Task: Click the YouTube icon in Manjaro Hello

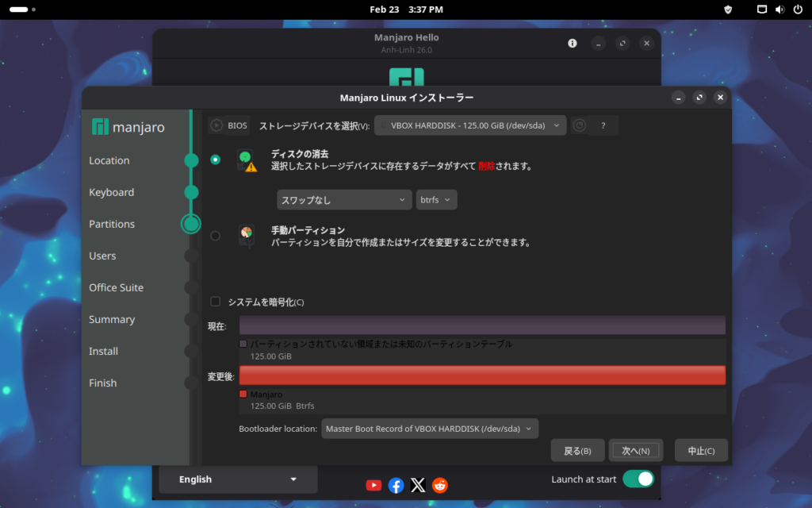Action: (x=373, y=485)
